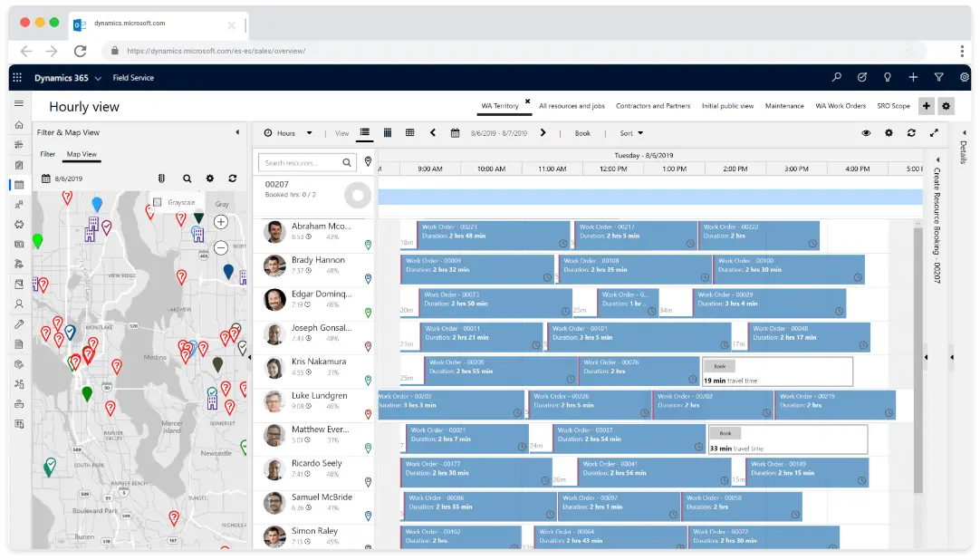Add a new schedule board tab
980x560 pixels.
click(927, 106)
